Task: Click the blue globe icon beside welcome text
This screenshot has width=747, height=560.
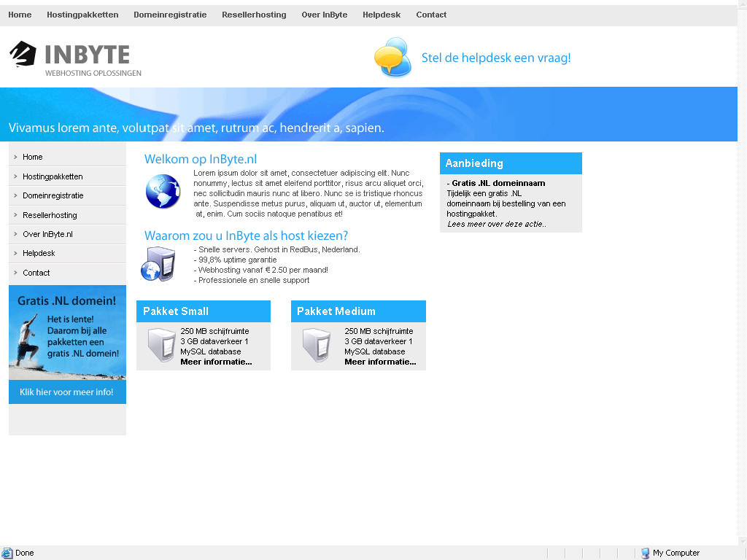Action: (163, 192)
